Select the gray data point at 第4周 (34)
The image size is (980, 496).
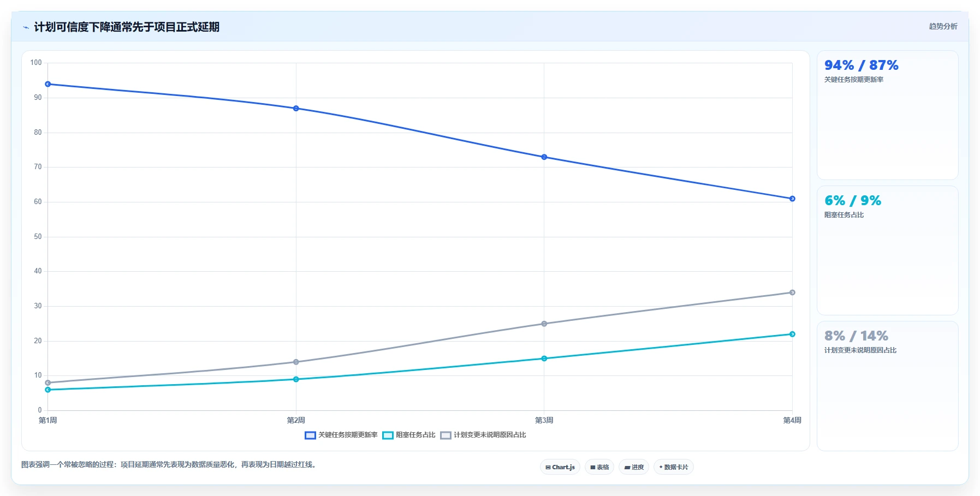coord(792,292)
